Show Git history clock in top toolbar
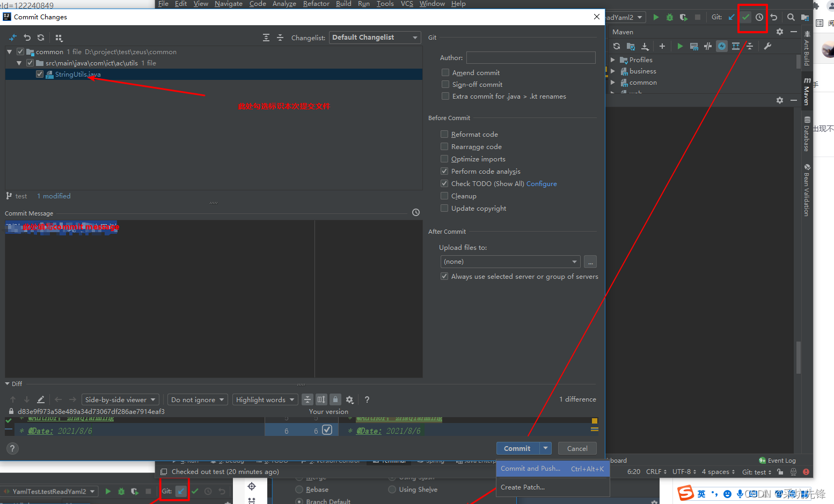Image resolution: width=834 pixels, height=504 pixels. pyautogui.click(x=759, y=17)
